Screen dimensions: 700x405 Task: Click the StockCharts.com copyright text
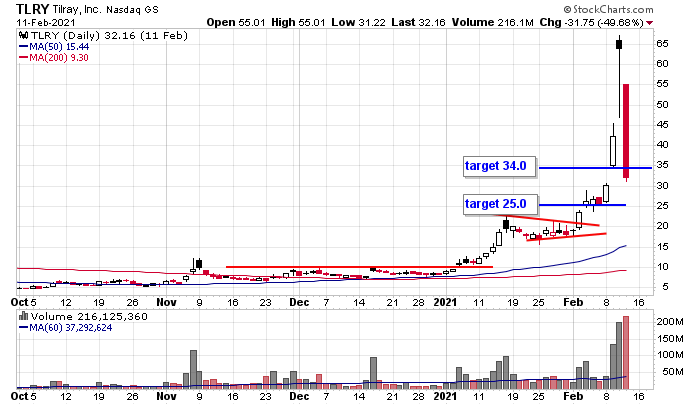[608, 9]
